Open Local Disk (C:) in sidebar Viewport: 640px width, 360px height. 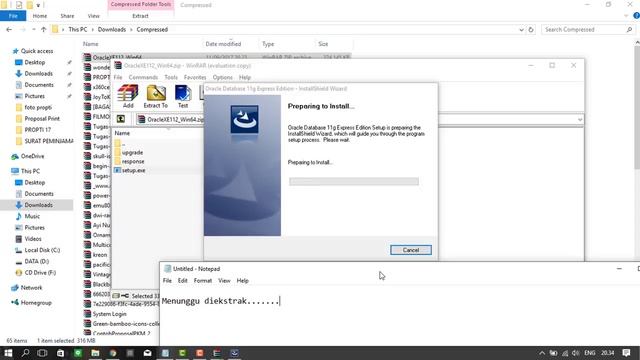[x=42, y=250]
